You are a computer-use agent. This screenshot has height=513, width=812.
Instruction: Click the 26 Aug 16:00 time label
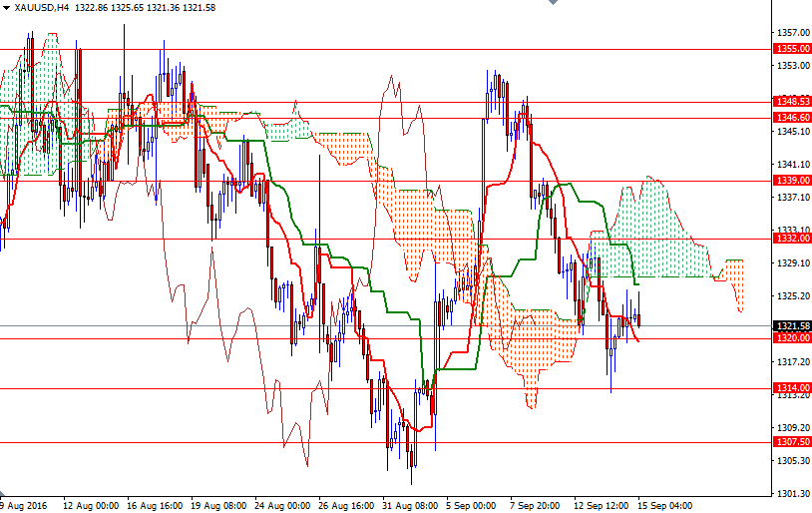346,506
